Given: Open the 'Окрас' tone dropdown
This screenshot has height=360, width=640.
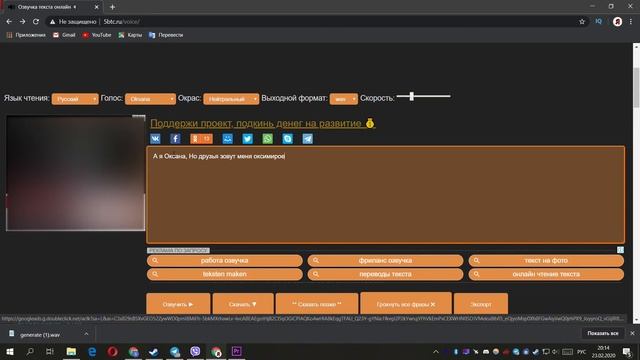Looking at the screenshot, I should 231,99.
